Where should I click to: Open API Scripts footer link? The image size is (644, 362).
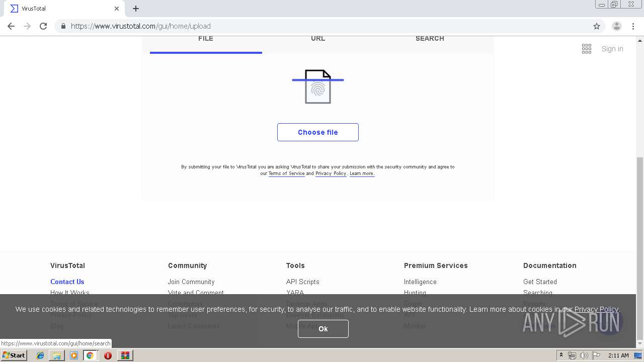303,282
